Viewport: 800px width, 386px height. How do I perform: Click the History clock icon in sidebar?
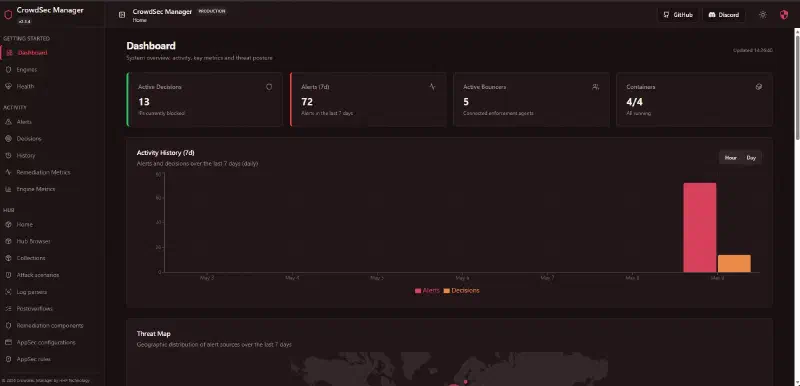pos(8,156)
